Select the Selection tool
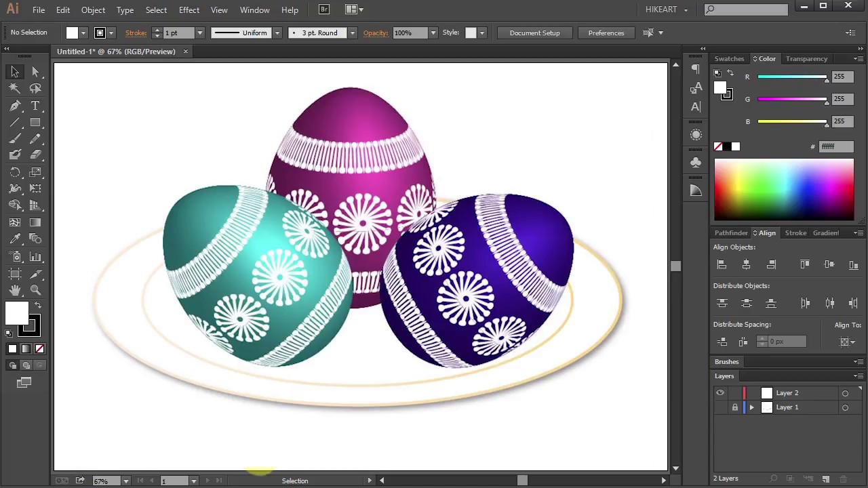Screen dimensions: 868x488 click(15, 72)
